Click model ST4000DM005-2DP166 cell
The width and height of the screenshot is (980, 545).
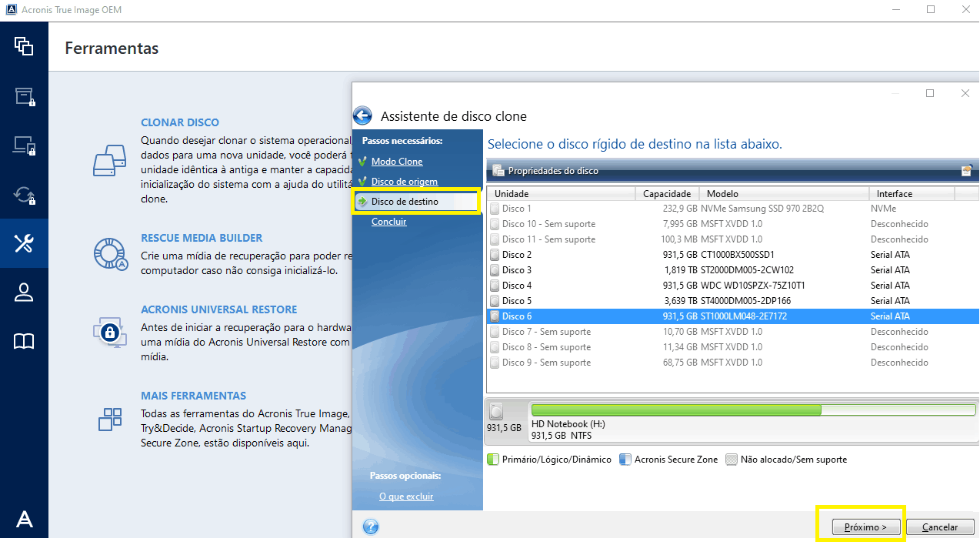click(x=746, y=301)
